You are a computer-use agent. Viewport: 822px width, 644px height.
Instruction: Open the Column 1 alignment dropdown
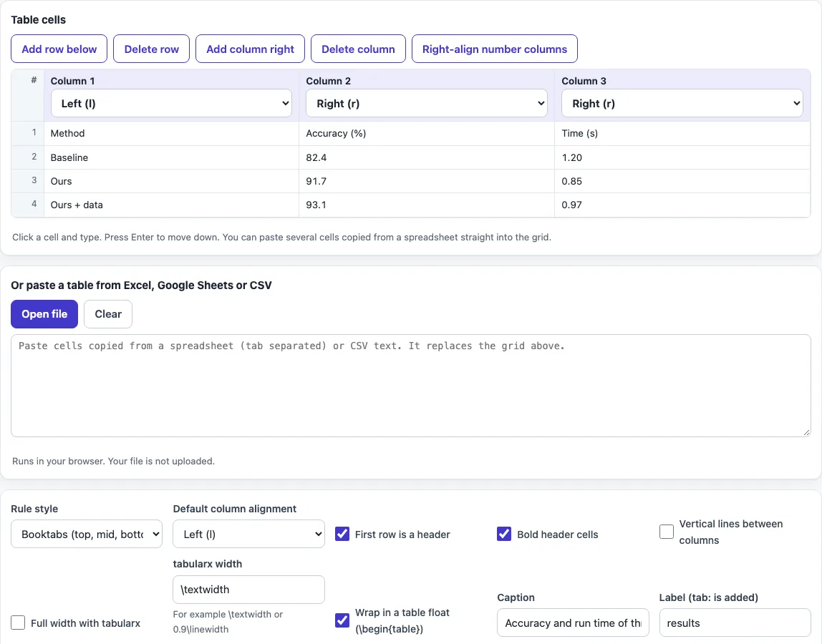[x=171, y=103]
